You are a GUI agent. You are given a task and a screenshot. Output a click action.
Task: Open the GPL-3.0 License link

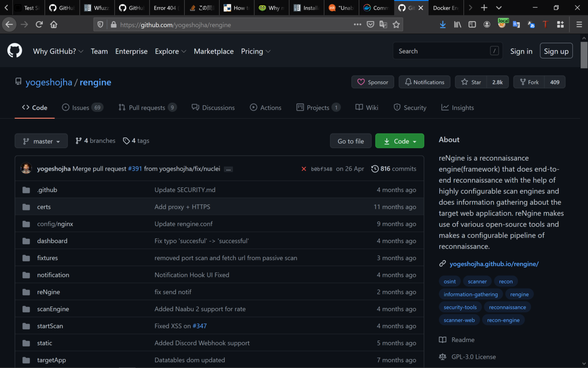click(467, 357)
